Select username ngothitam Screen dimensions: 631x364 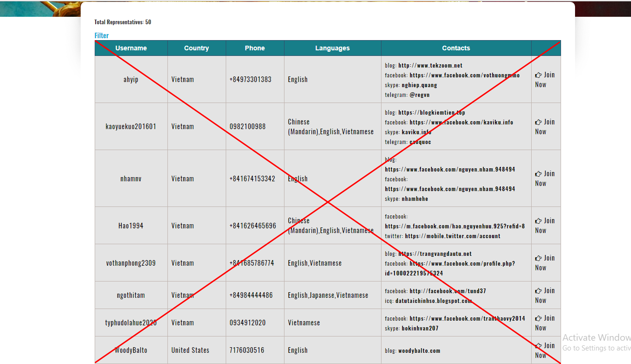(x=131, y=295)
